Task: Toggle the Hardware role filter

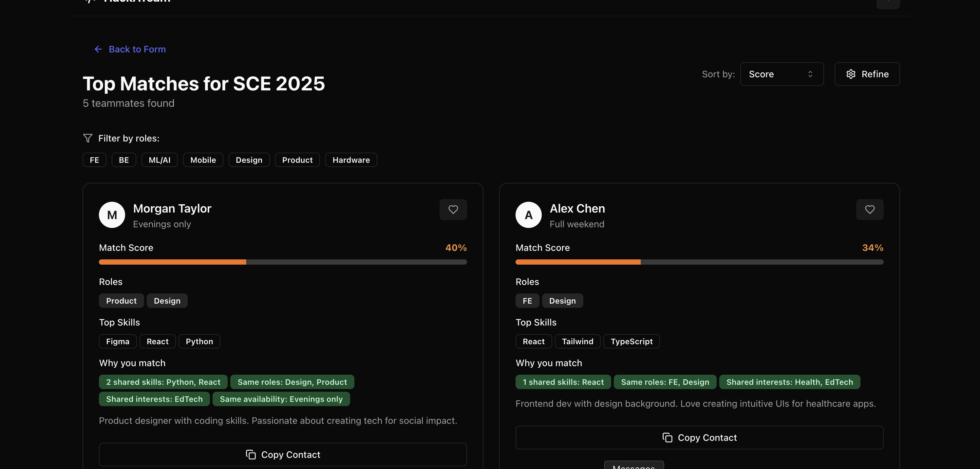Action: tap(351, 160)
